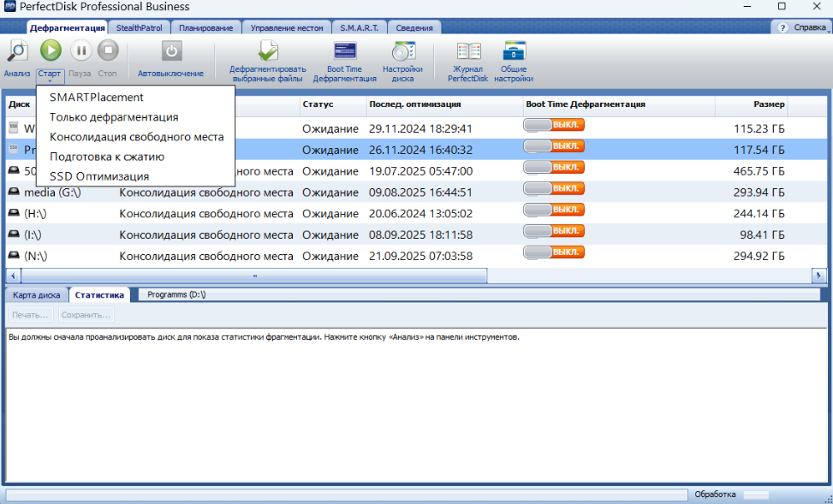Toggle Boot Time switch for media (G:\)

click(x=553, y=188)
